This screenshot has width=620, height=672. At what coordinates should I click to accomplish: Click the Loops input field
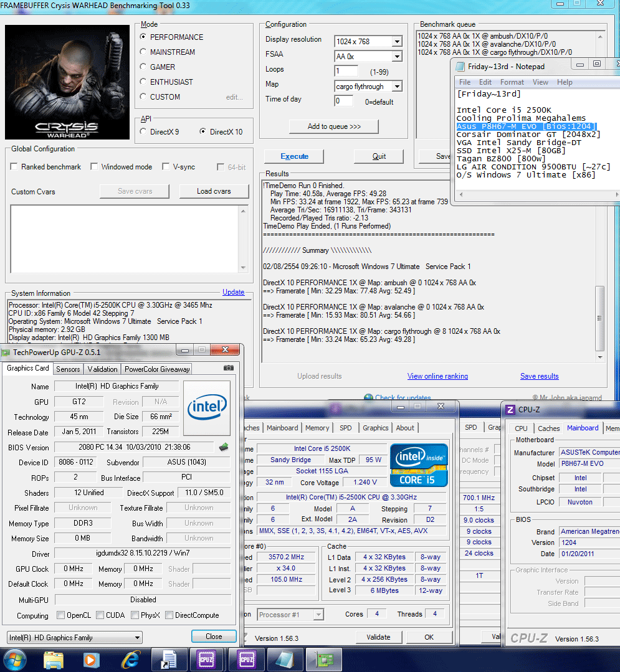pyautogui.click(x=346, y=71)
